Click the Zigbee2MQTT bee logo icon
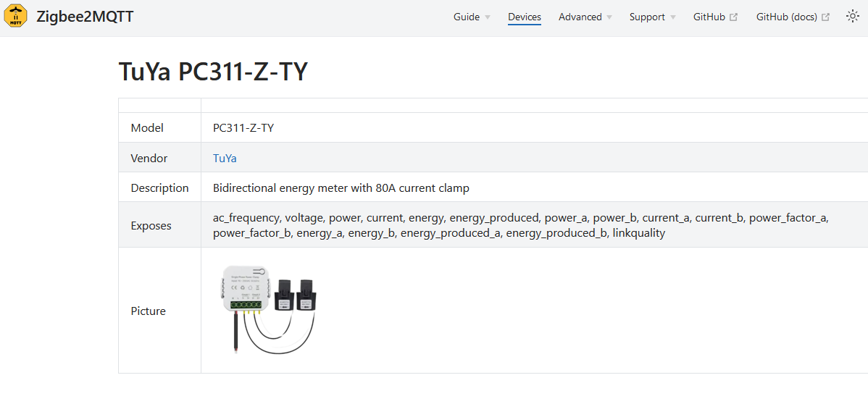 15,16
